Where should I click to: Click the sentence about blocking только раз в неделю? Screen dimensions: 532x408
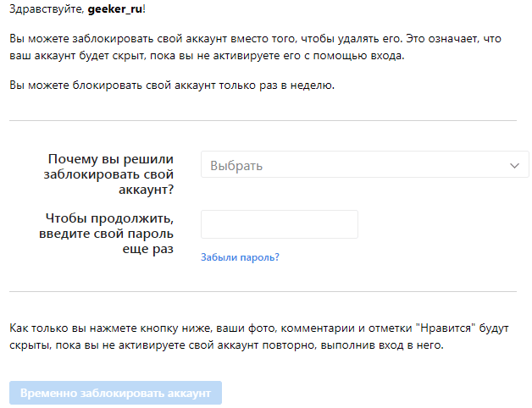click(x=173, y=85)
